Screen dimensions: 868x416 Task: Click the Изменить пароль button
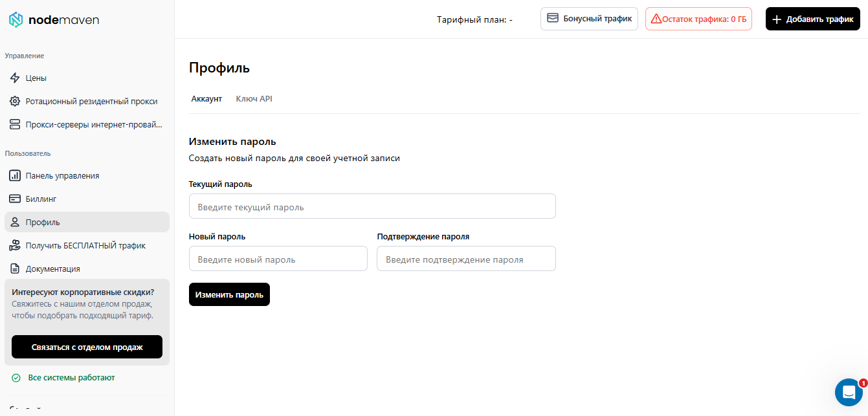[229, 294]
